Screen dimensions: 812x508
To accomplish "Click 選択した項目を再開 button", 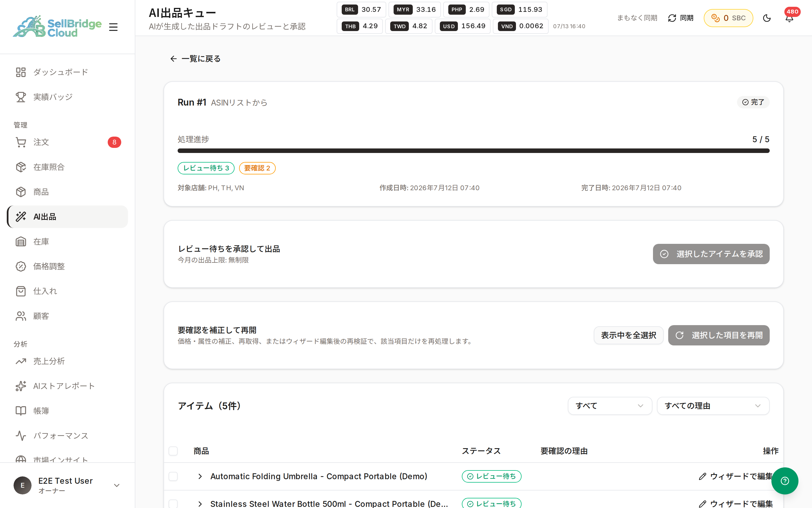I will tap(719, 335).
